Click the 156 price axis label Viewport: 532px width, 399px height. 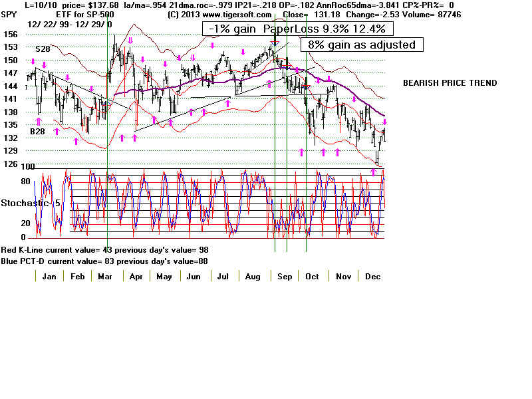pyautogui.click(x=10, y=34)
